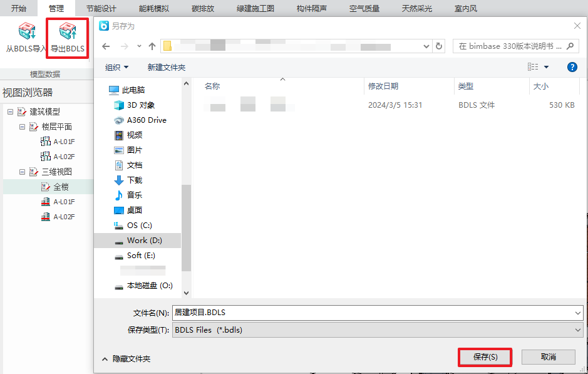The image size is (588, 374).
Task: Select the Work (D:) drive
Action: click(138, 241)
